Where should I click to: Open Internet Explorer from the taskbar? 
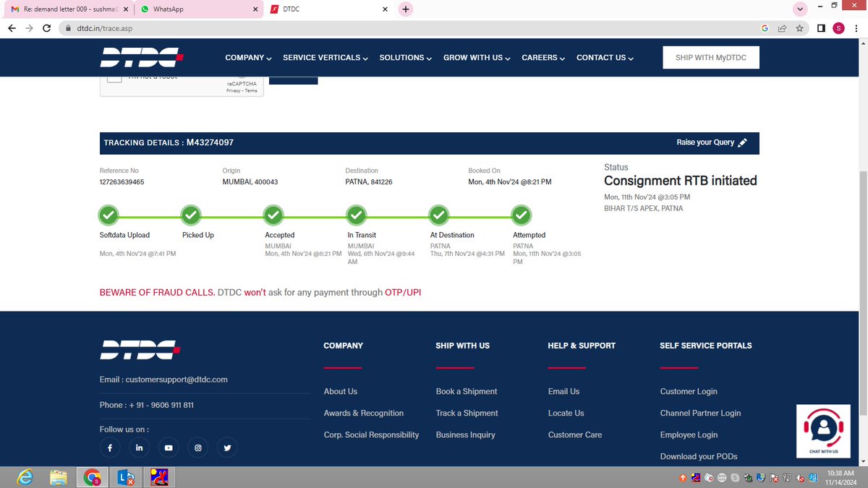(26, 477)
